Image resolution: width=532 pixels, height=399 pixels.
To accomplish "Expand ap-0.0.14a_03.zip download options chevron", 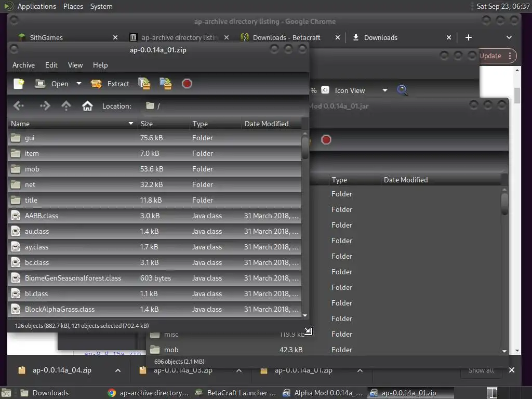I will pos(239,370).
